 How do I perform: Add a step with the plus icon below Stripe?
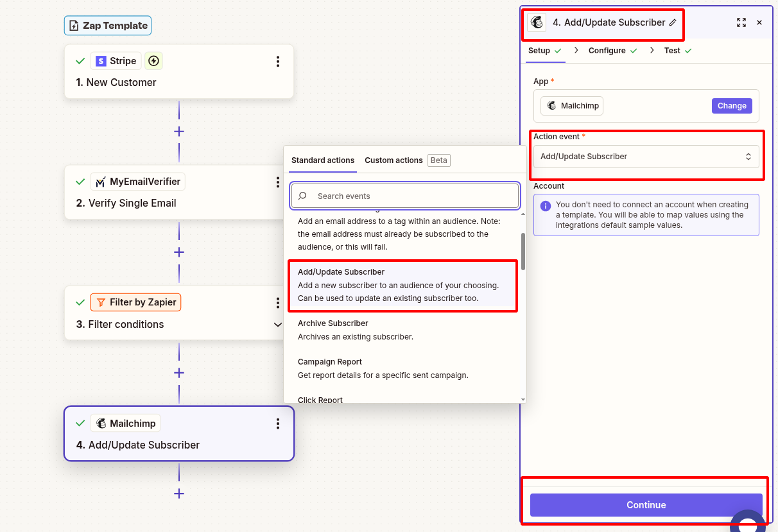click(178, 132)
